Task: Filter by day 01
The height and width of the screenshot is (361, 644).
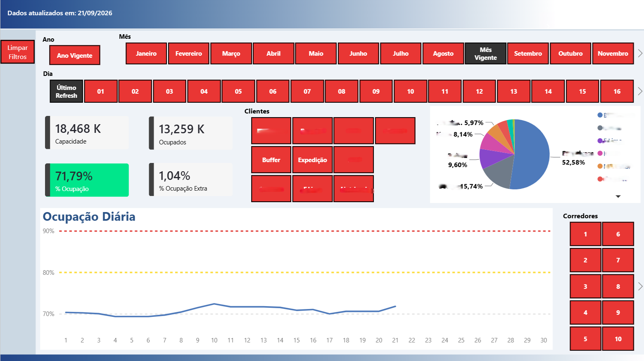Action: [x=101, y=91]
